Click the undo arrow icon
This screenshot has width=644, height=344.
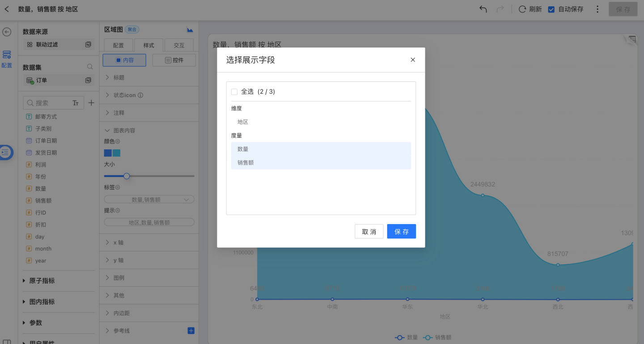coord(483,9)
